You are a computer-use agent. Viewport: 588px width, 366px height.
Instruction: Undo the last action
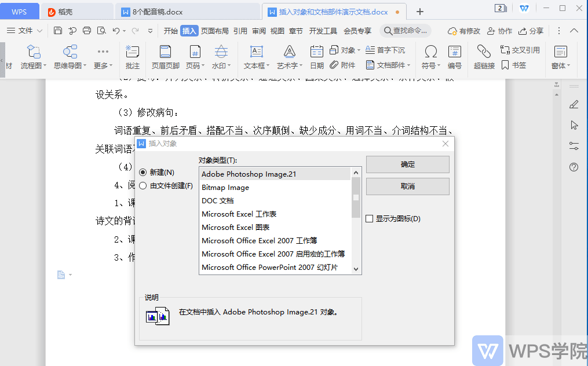116,31
